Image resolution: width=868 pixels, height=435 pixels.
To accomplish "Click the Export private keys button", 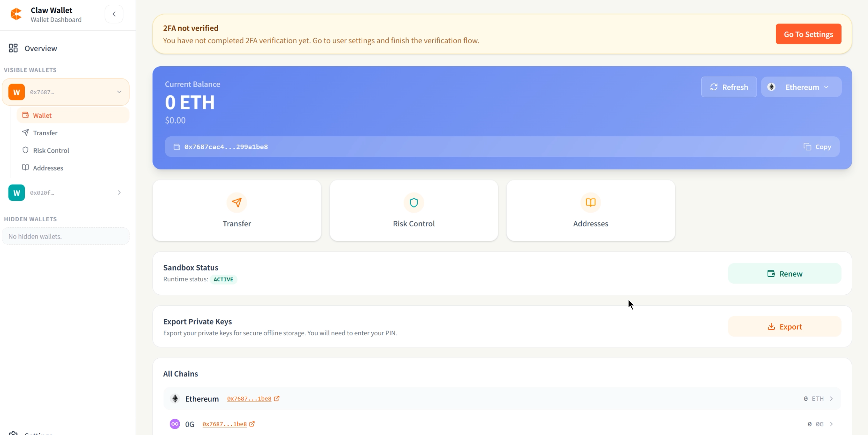I will point(784,327).
